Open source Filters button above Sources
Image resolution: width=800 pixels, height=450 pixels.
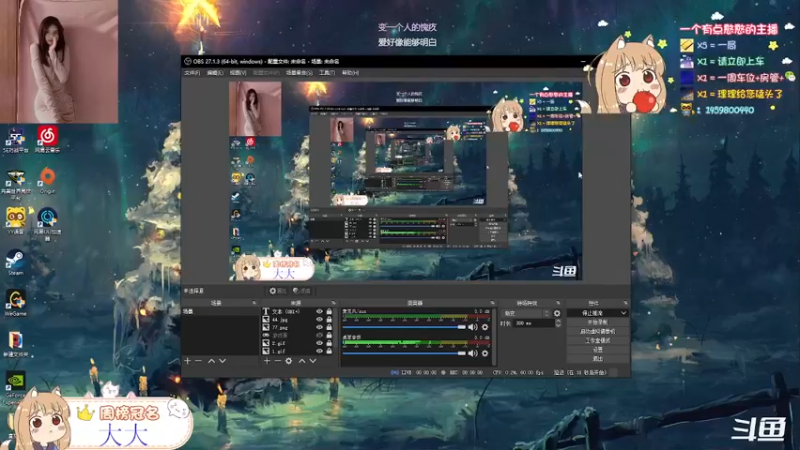[x=302, y=291]
